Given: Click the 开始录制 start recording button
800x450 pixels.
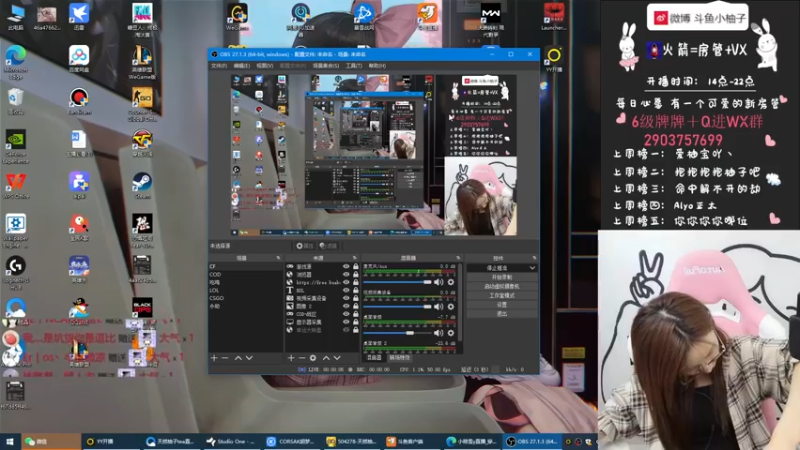Looking at the screenshot, I should click(502, 277).
